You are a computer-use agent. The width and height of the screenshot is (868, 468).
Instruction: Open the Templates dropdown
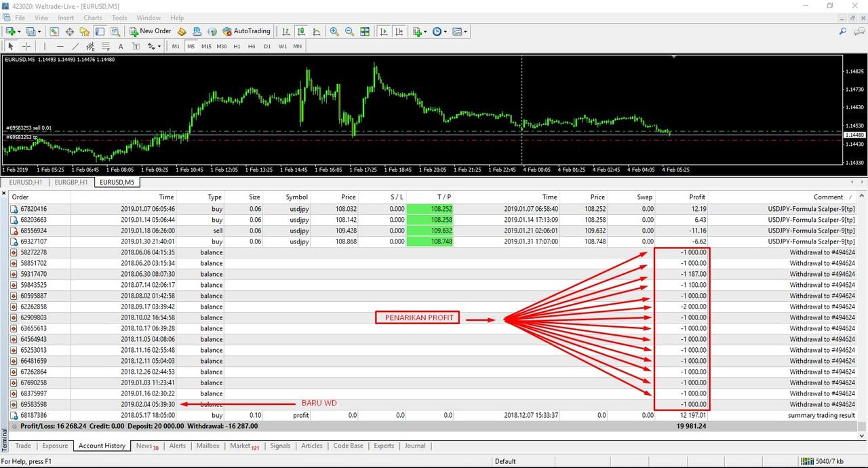460,31
